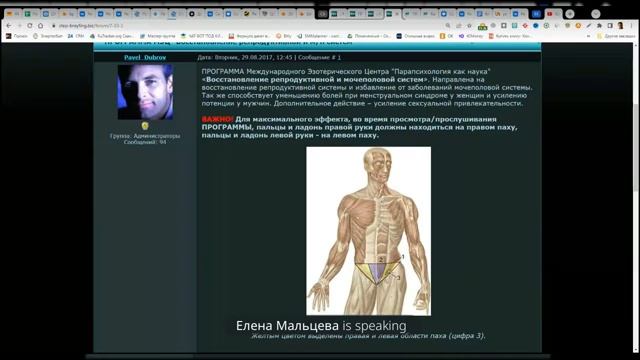
Task: Open the browser home page icon
Action: [x=40, y=25]
